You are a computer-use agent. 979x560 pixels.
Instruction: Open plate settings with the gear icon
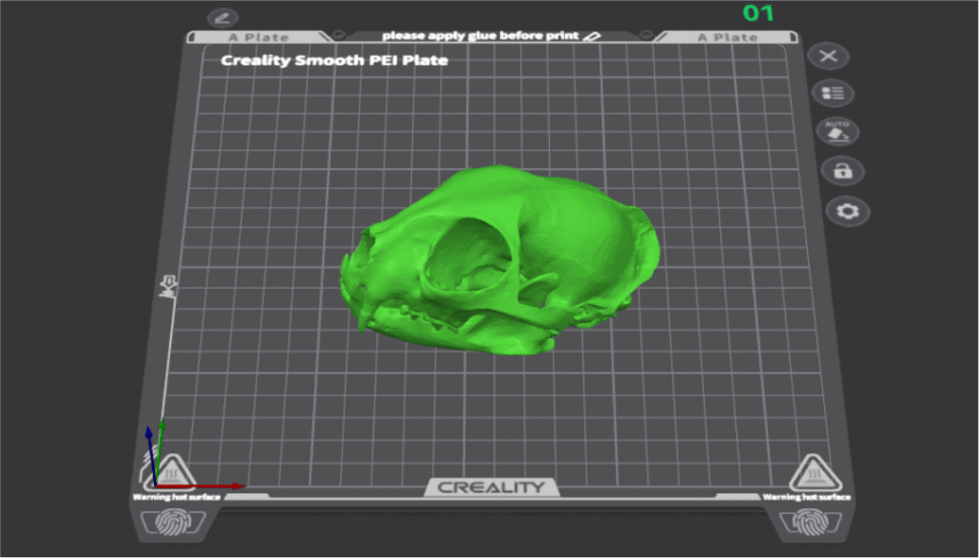coord(847,211)
